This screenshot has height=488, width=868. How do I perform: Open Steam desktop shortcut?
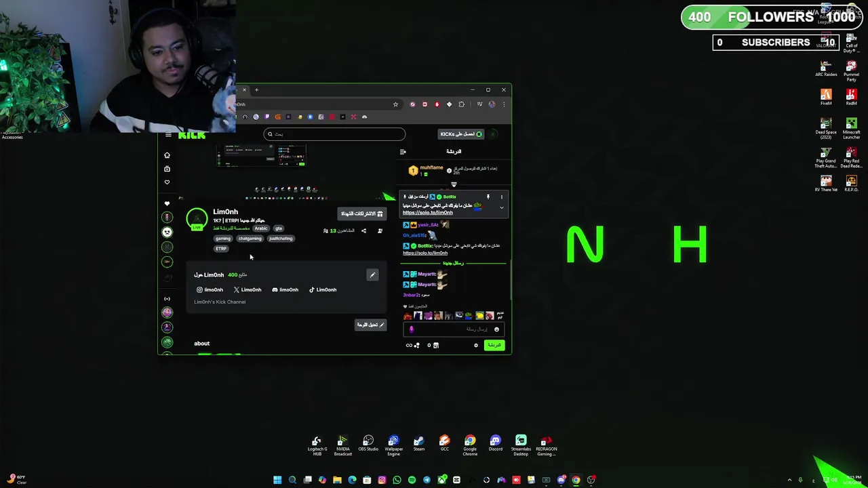tap(419, 445)
